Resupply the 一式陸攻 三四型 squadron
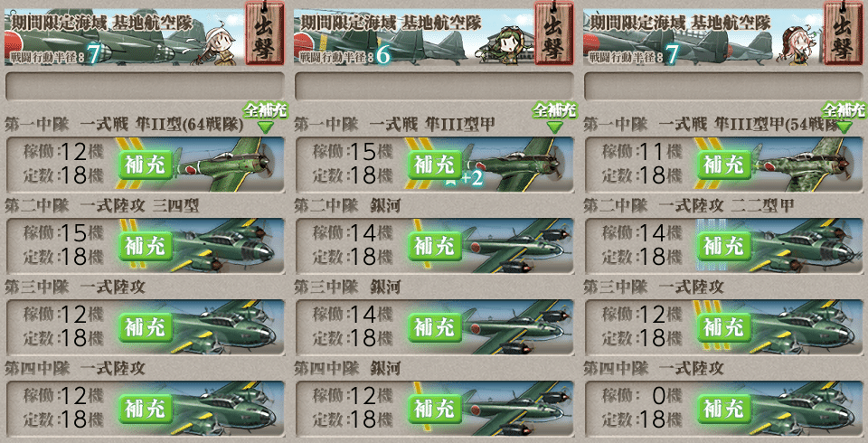868x443 pixels. tap(146, 246)
